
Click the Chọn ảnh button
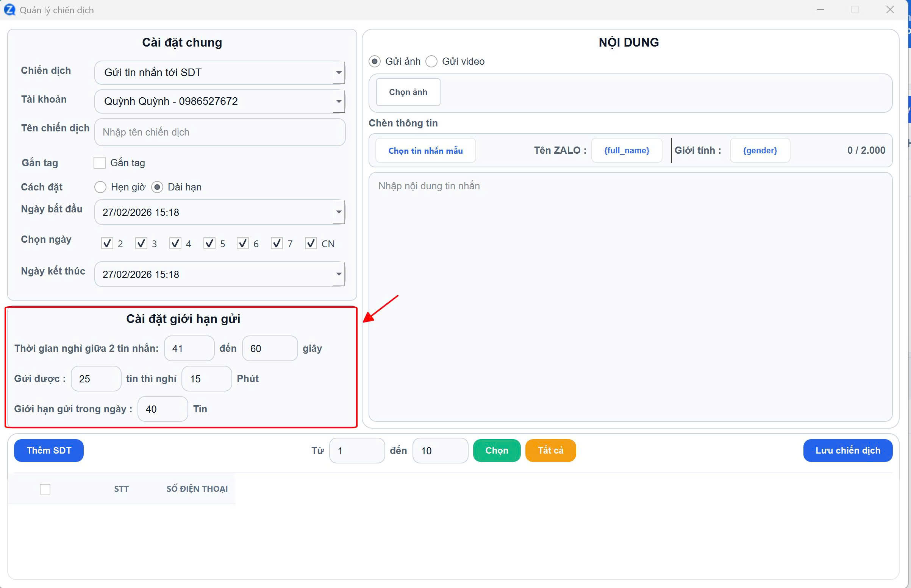(408, 92)
